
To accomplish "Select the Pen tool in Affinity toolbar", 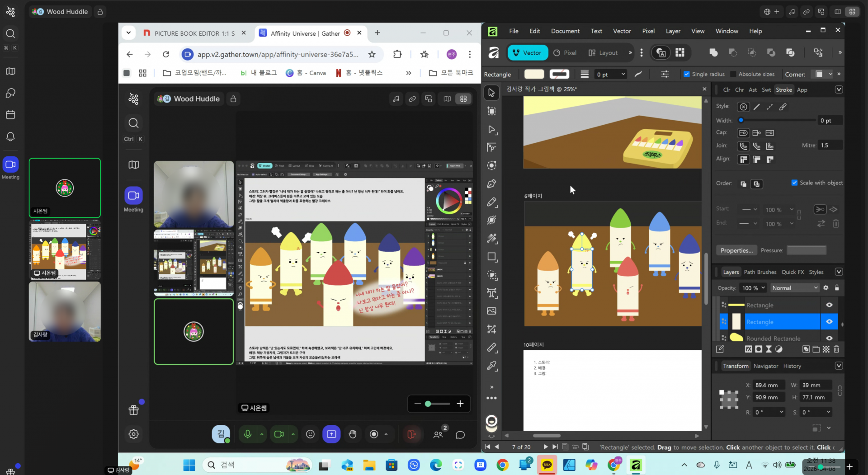I will (491, 184).
